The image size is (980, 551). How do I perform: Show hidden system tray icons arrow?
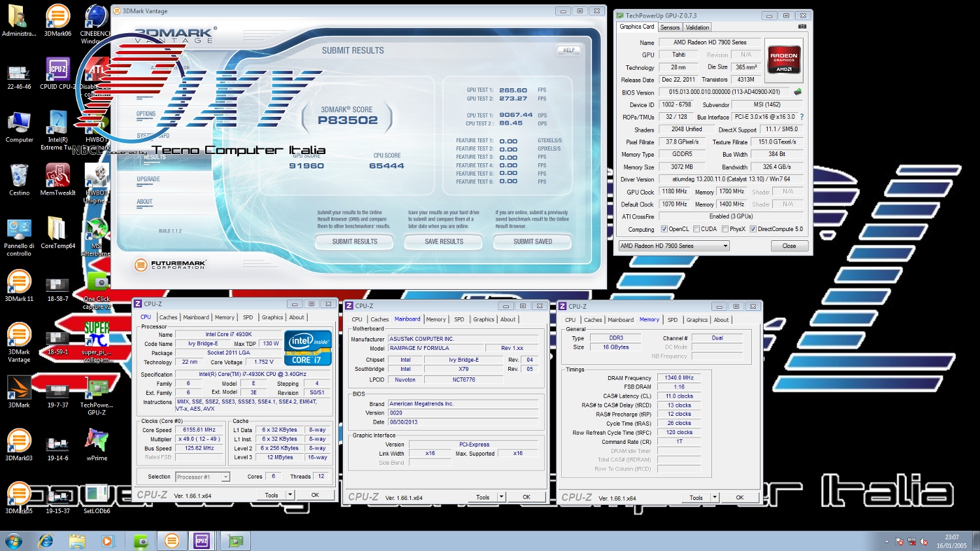[x=887, y=541]
